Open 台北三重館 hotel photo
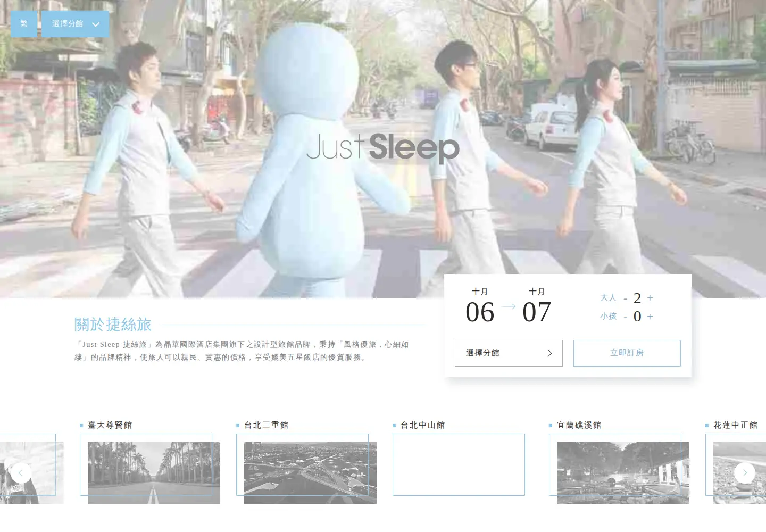Screen dimensions: 766x532 point(310,472)
